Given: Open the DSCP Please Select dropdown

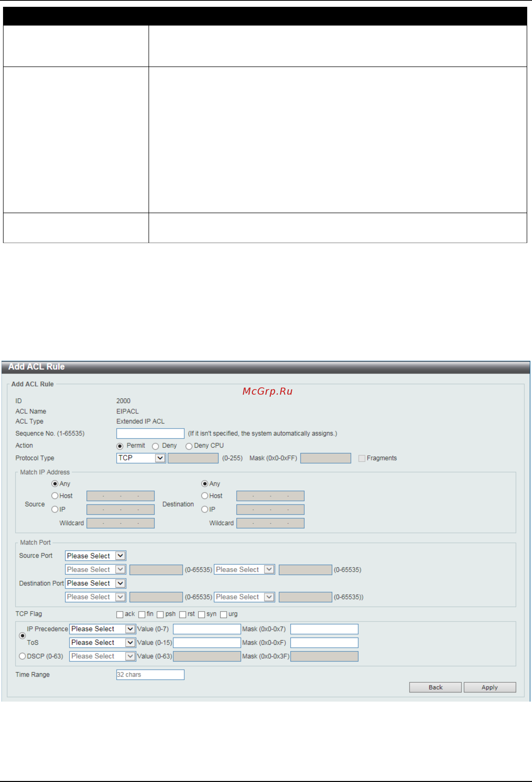Looking at the screenshot, I should click(103, 656).
